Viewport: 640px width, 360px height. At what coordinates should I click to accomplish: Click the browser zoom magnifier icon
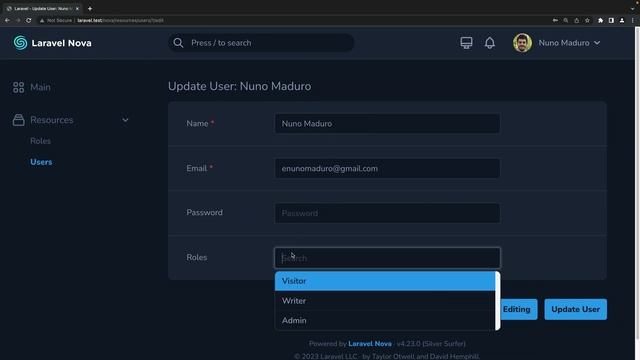coord(566,20)
